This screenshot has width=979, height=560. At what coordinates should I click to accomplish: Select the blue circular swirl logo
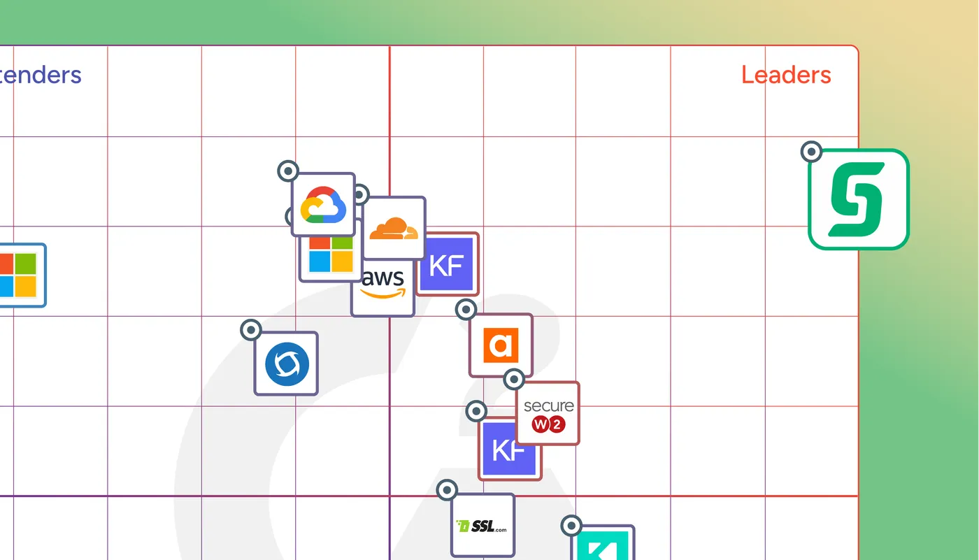pos(286,364)
